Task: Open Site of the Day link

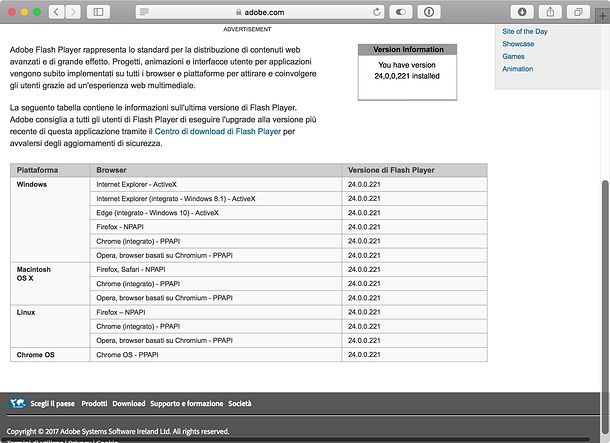Action: pos(524,32)
